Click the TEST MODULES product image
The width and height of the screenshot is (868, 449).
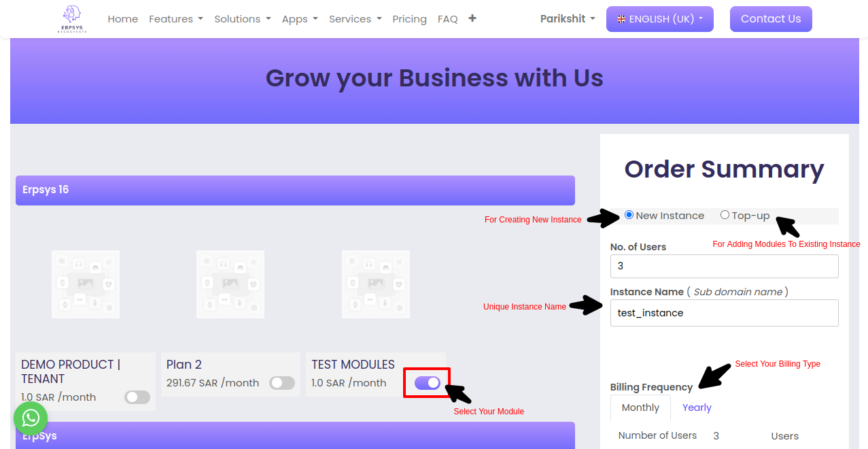[x=376, y=284]
